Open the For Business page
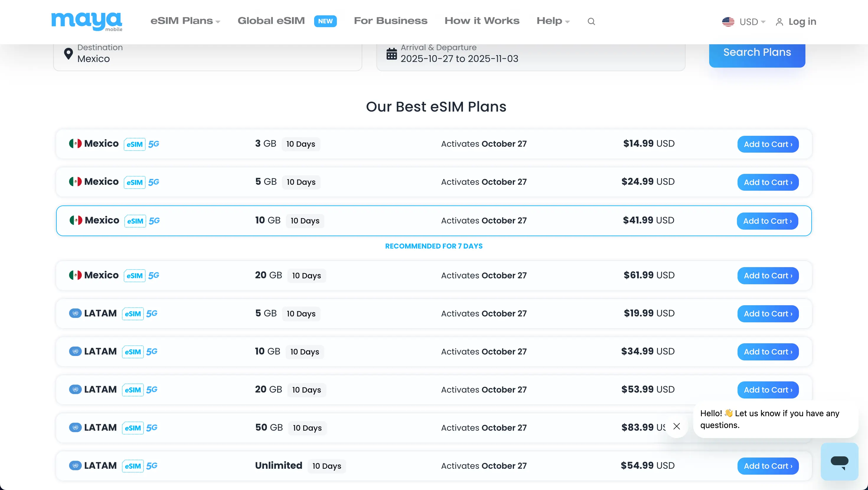 390,21
